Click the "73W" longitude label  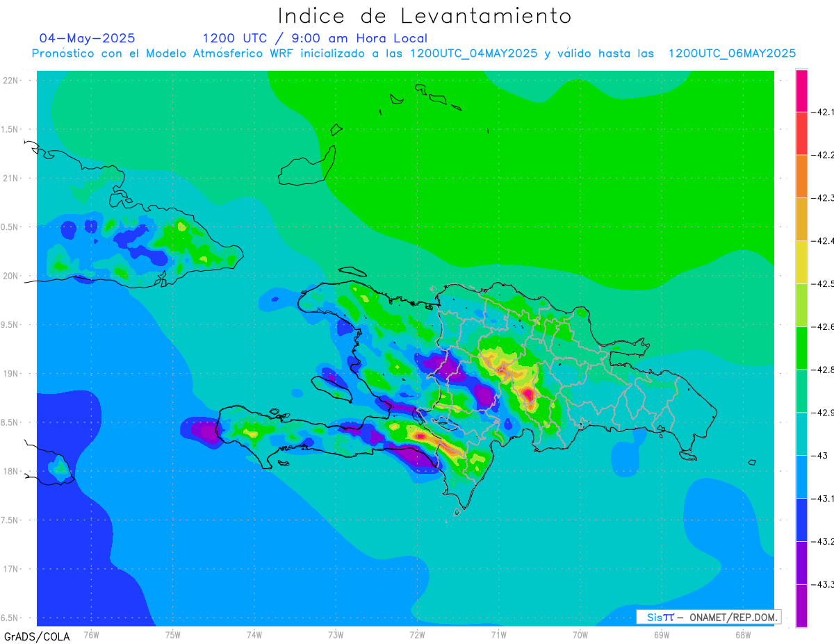(x=336, y=635)
